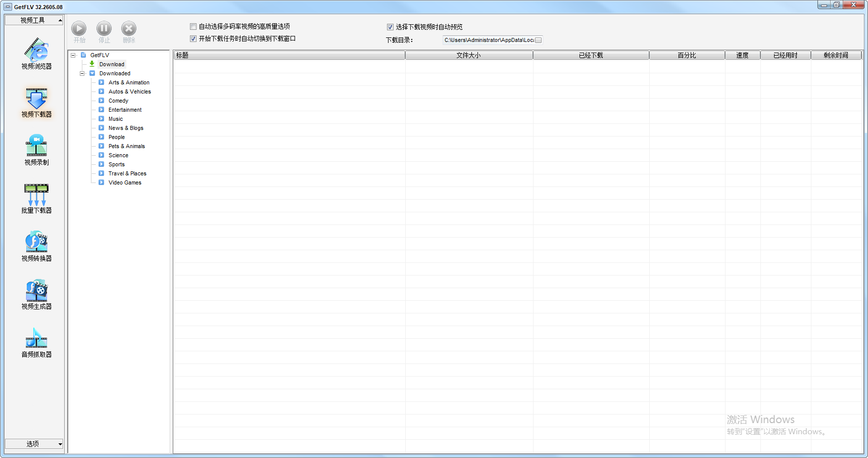The image size is (868, 458).
Task: Select the Comedy tree label
Action: pyautogui.click(x=118, y=101)
